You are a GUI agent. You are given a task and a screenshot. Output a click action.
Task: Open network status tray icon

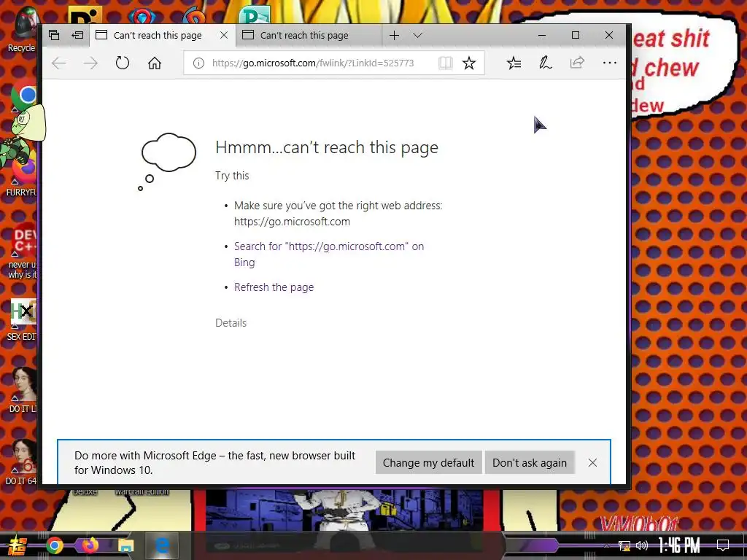(x=624, y=545)
